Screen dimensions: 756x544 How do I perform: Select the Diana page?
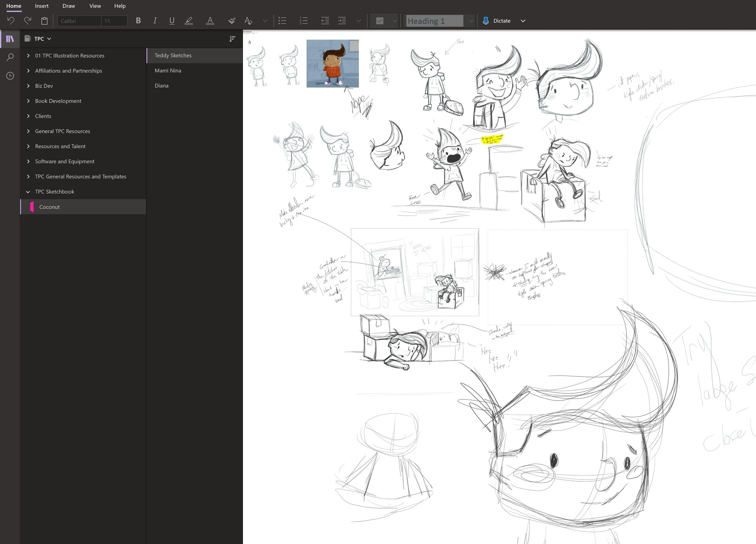coord(162,86)
